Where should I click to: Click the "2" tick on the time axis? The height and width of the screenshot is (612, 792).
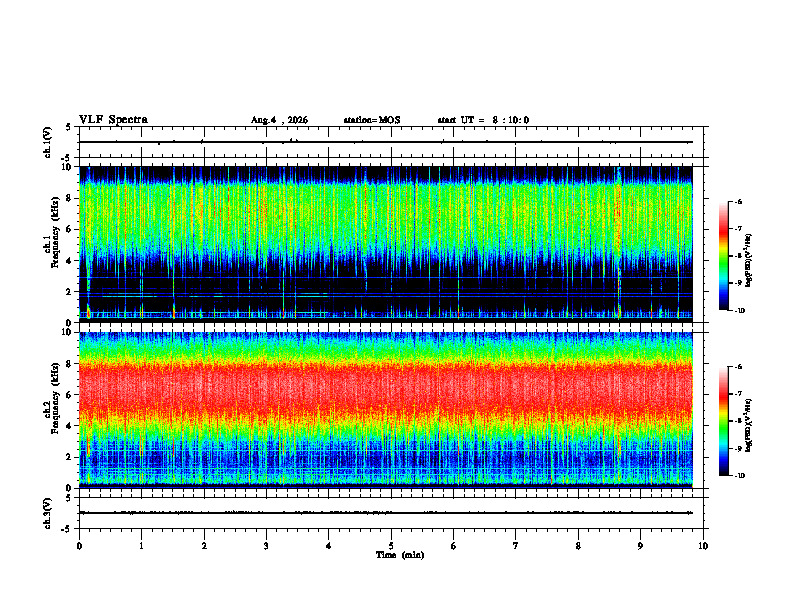click(204, 546)
